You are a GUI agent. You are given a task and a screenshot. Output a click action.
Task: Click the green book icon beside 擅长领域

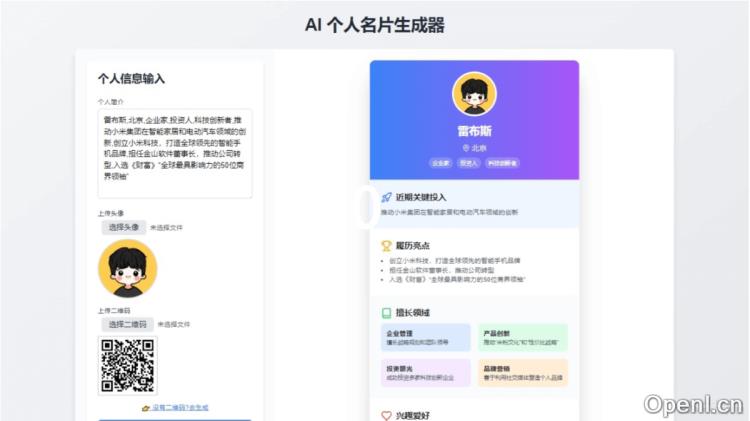(386, 312)
